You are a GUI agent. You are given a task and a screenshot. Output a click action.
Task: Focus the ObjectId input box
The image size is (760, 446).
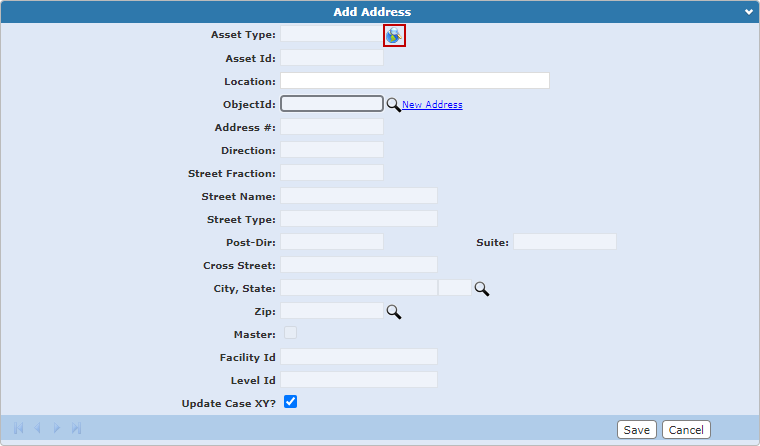(x=332, y=104)
